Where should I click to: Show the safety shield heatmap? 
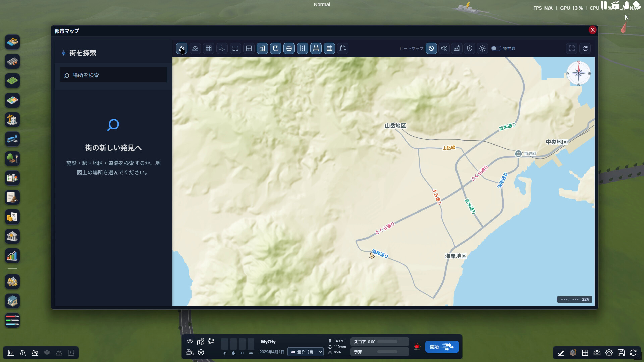click(x=469, y=48)
